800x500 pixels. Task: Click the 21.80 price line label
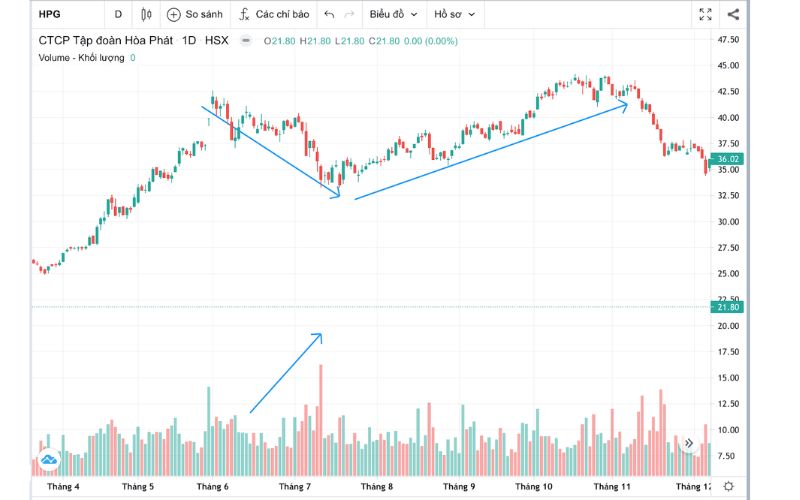pos(727,307)
